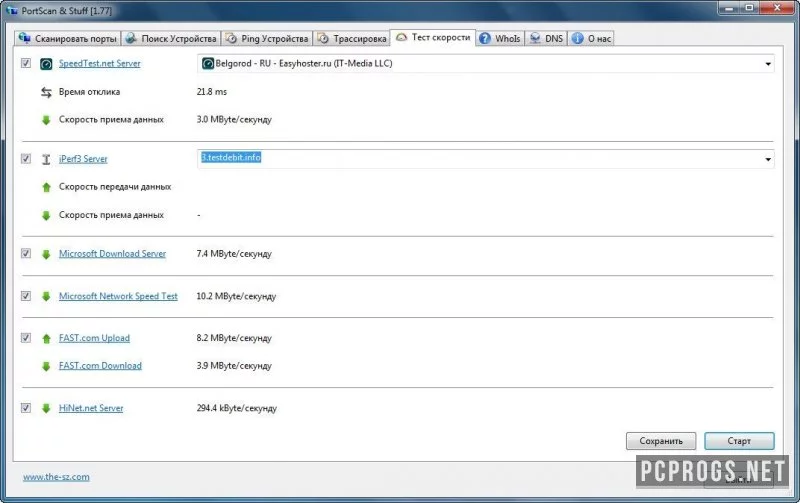
Task: Uncheck the SpeedTest.net Server checkbox
Action: coord(26,63)
